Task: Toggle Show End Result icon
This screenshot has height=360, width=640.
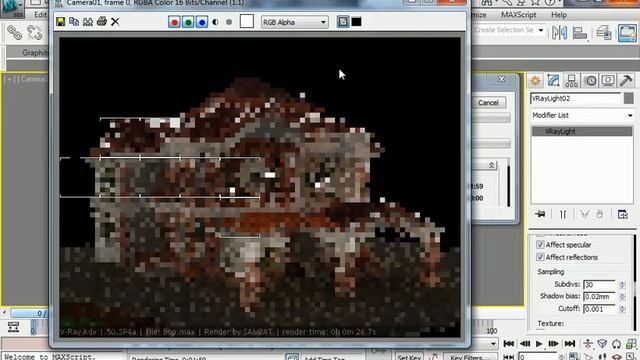Action: (x=563, y=214)
